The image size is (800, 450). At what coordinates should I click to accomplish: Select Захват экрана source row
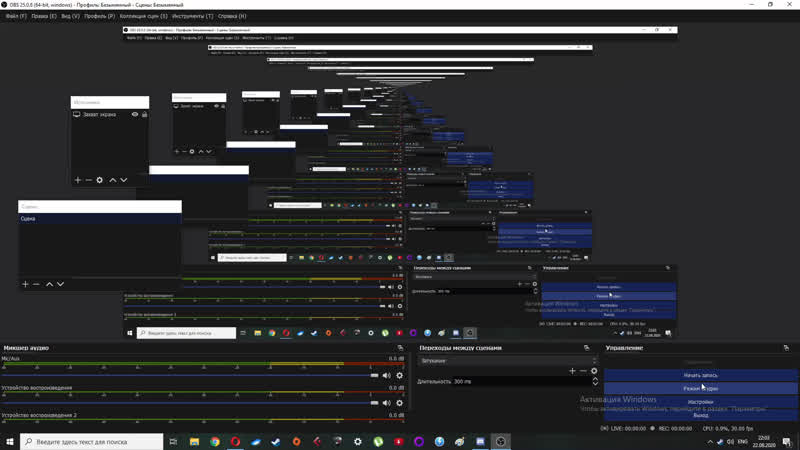[x=110, y=115]
